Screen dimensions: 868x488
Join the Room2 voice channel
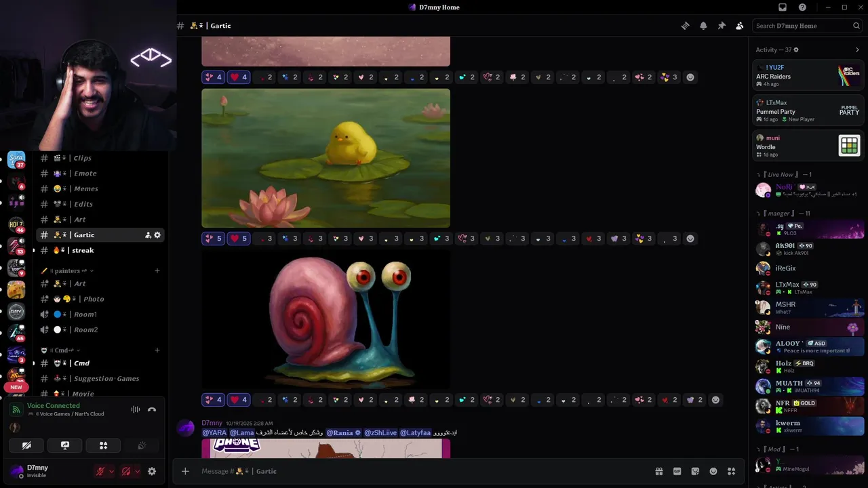100,329
